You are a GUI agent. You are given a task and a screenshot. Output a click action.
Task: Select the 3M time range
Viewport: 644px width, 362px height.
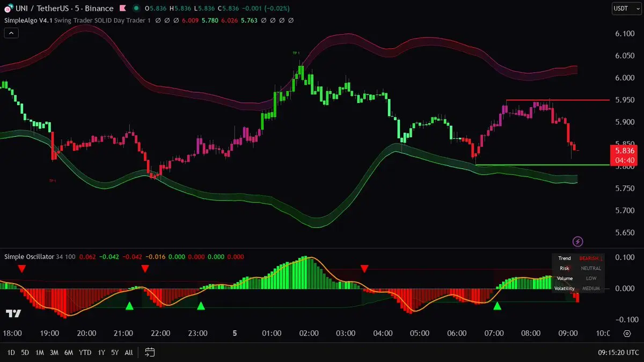tap(54, 352)
